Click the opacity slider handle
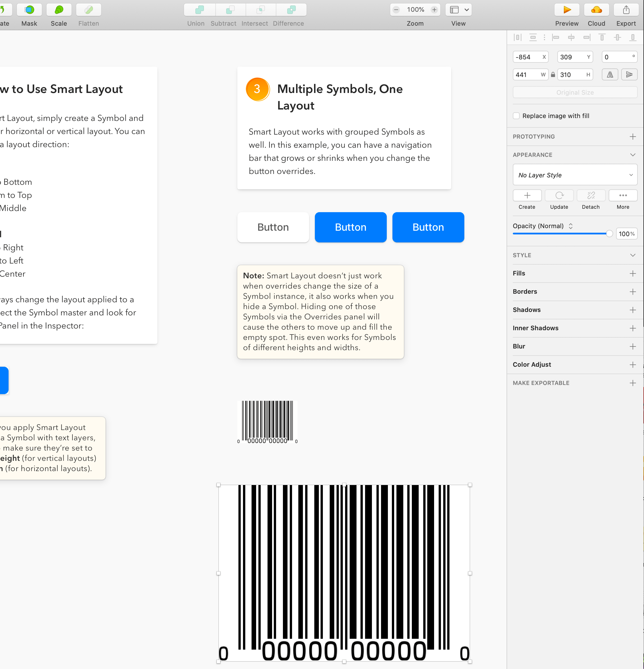This screenshot has width=644, height=669. (x=609, y=234)
